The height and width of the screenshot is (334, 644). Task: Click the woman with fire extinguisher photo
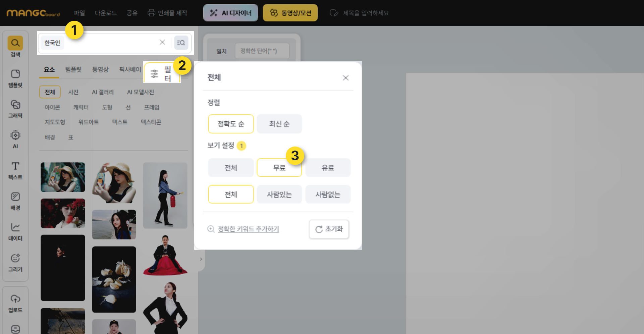coord(165,195)
